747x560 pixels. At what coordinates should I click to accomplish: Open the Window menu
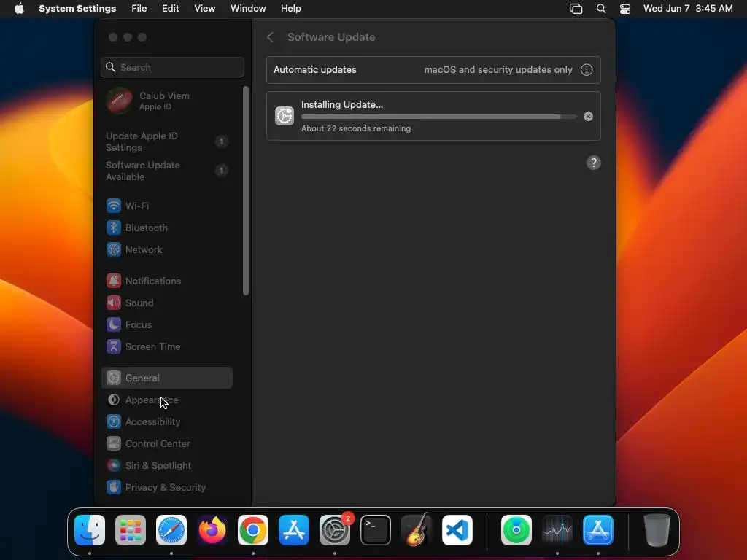click(x=248, y=9)
